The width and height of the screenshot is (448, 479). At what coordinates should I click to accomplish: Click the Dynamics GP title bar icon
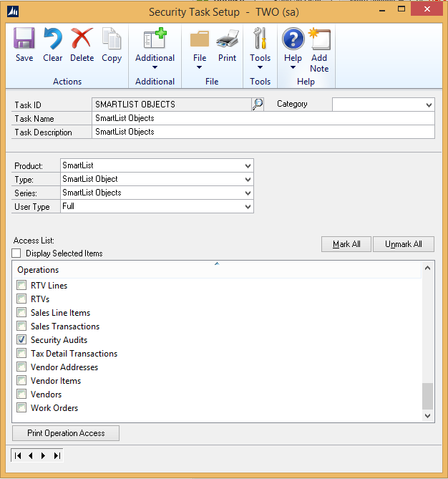coord(13,11)
